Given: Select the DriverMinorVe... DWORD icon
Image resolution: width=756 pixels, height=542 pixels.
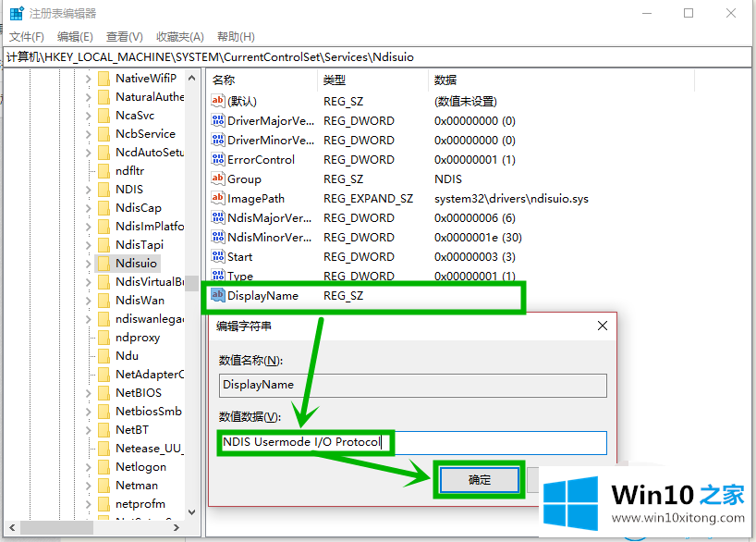Looking at the screenshot, I should point(218,140).
